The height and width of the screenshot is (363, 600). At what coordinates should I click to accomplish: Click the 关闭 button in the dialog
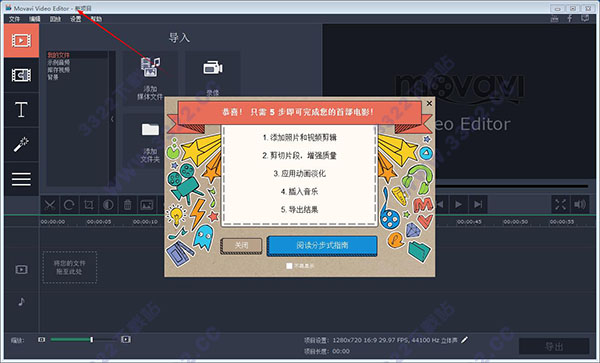241,245
